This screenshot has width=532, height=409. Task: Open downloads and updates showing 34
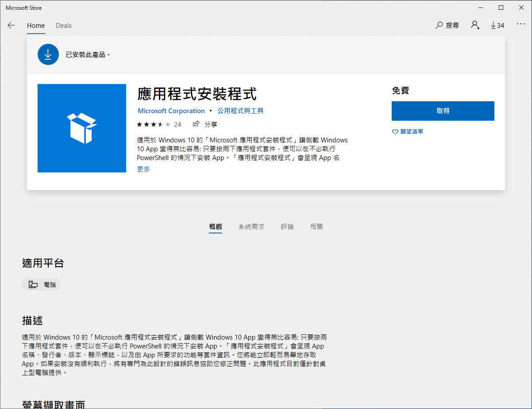[x=497, y=26]
